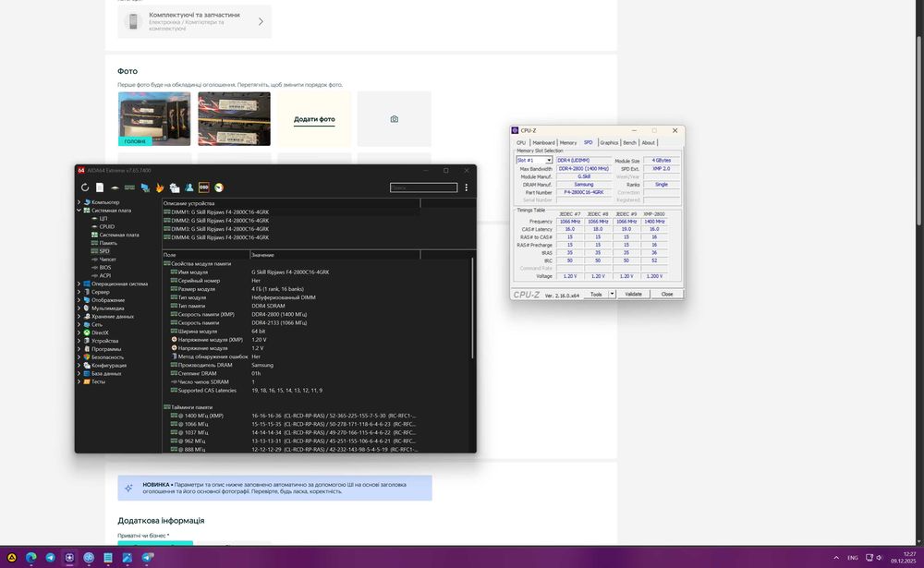Click the AIDA64 disk benchmark toolbar icon

click(x=115, y=187)
